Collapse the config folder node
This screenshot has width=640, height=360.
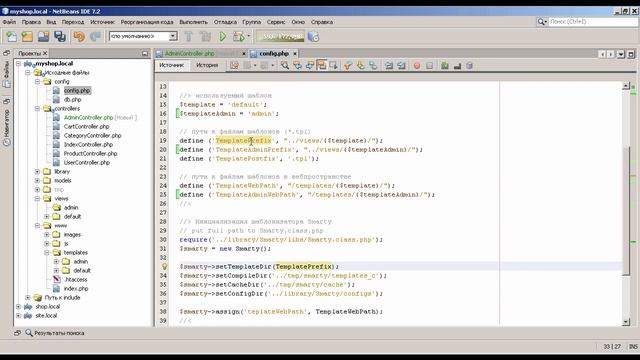(37, 82)
